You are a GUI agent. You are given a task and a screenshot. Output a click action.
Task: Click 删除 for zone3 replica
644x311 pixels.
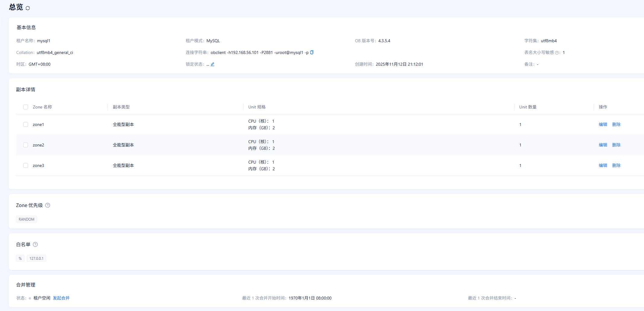pos(616,165)
